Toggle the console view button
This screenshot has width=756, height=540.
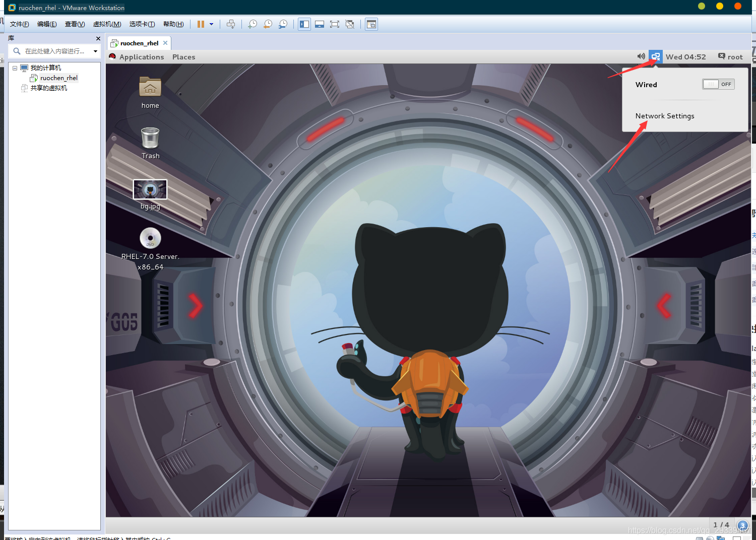point(371,24)
